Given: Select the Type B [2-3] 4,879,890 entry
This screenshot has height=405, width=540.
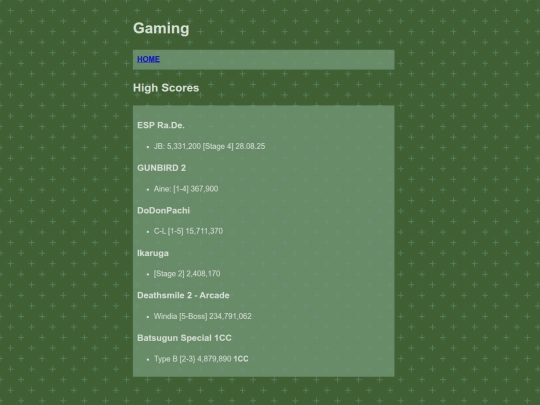Looking at the screenshot, I should 201,359.
